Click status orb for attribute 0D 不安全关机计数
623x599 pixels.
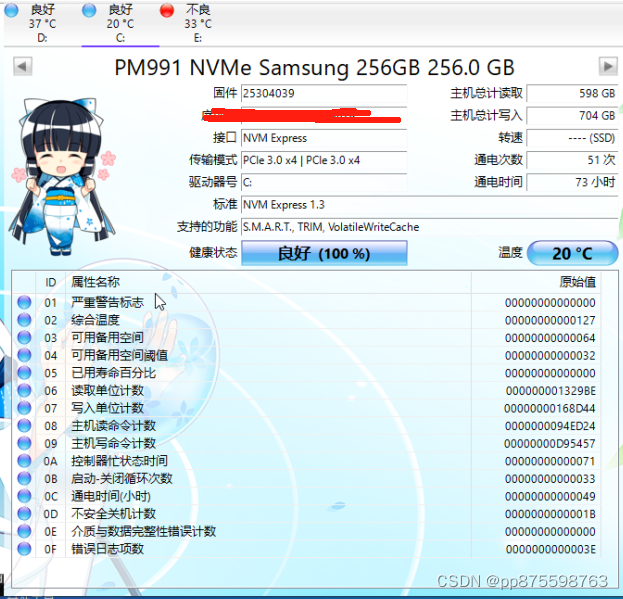point(24,514)
